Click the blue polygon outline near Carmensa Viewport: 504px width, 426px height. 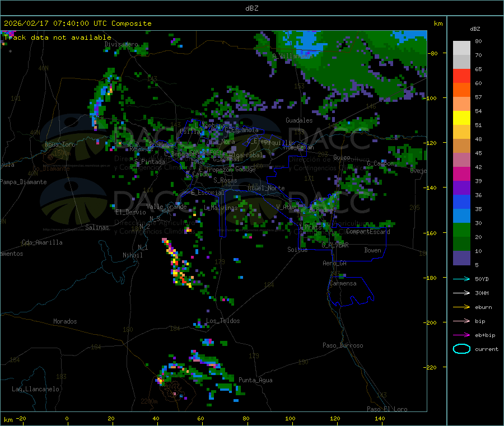point(351,292)
